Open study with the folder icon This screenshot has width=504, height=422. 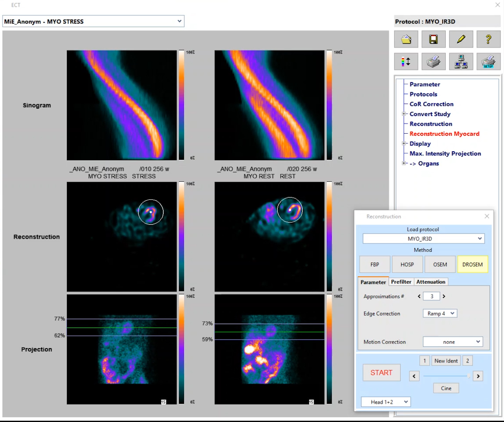(x=406, y=39)
